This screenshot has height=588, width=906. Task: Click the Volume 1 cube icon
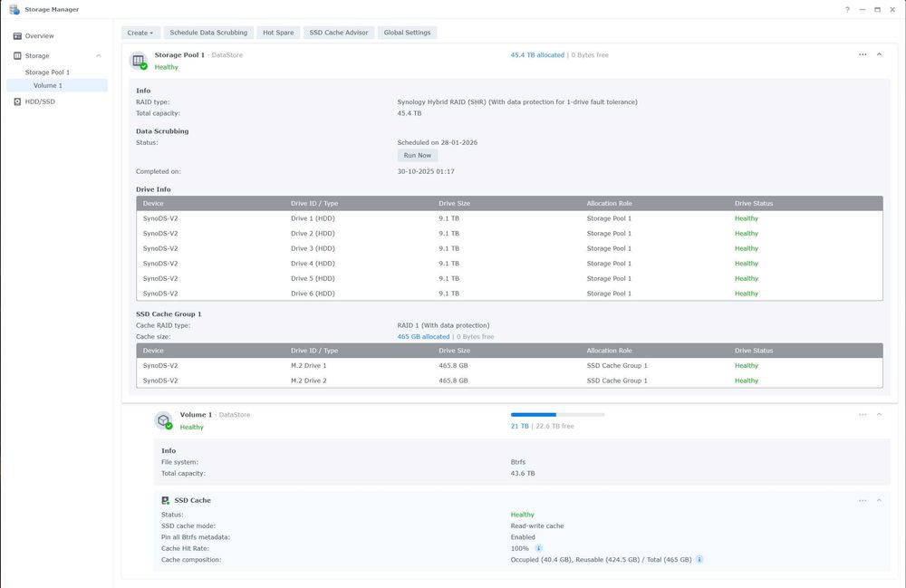[163, 419]
